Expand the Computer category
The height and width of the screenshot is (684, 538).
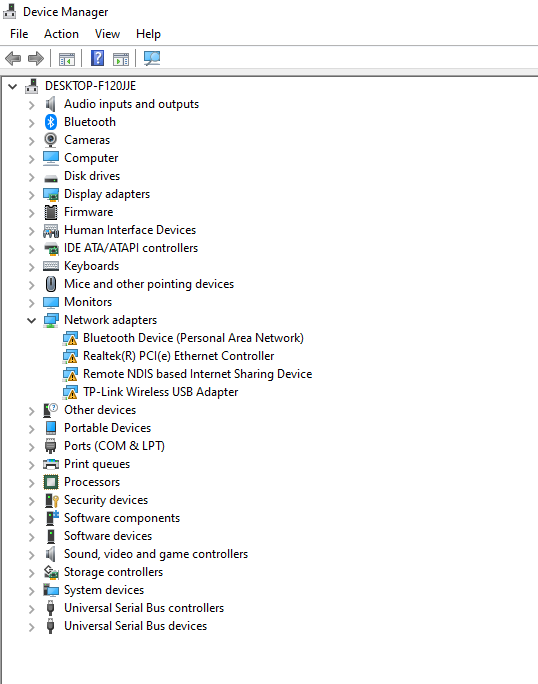click(x=31, y=159)
